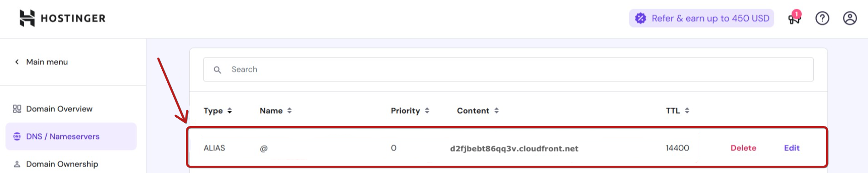868x173 pixels.
Task: Focus the DNS records Search field
Action: 508,69
